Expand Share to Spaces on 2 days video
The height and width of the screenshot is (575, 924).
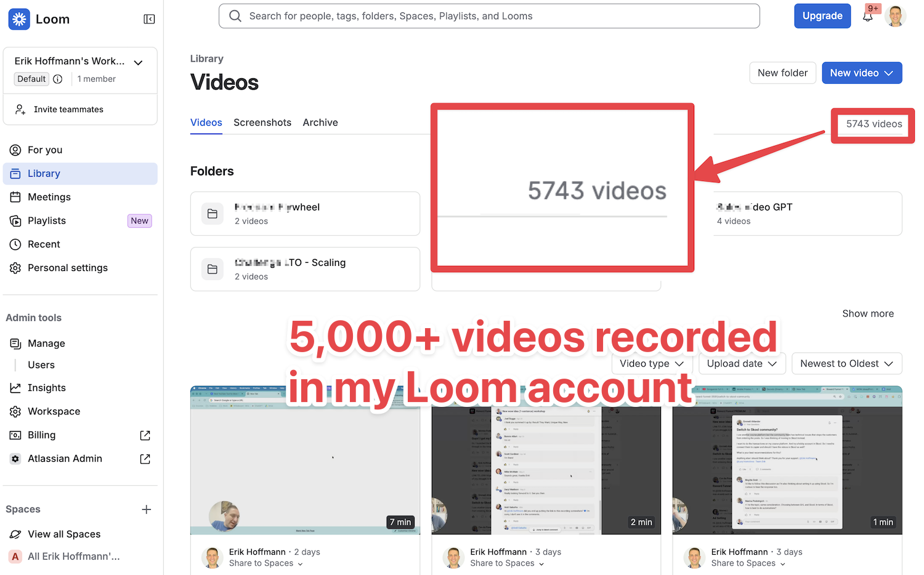click(x=266, y=563)
